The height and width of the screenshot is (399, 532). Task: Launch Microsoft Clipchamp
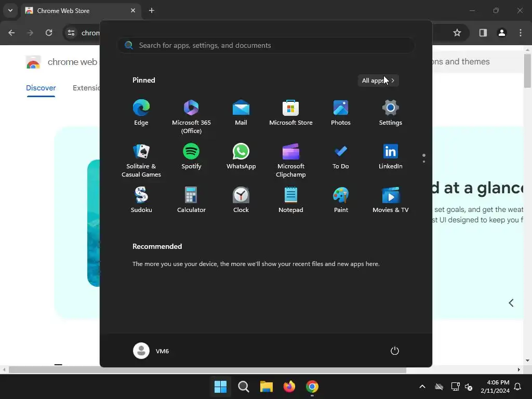pos(291,160)
